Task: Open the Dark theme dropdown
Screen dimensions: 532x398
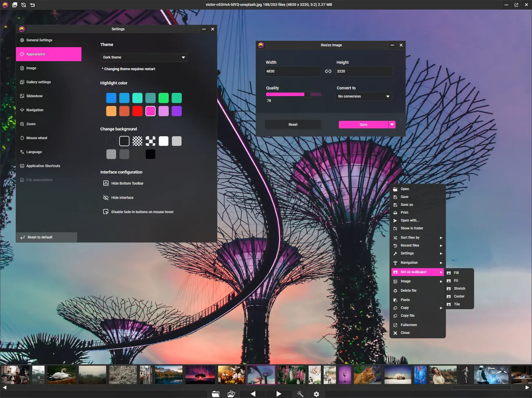Action: [x=144, y=57]
